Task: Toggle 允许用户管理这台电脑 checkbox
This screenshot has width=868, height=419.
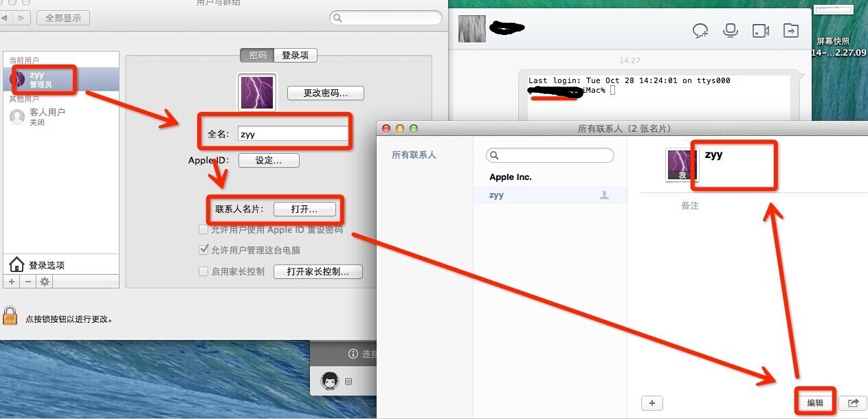Action: (x=203, y=250)
